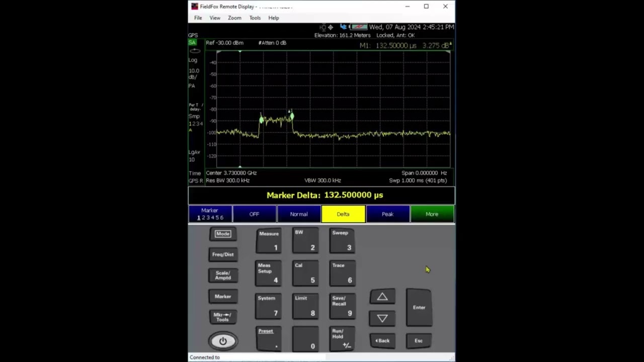Click the VBW 300.0 kHz readout
Image resolution: width=644 pixels, height=362 pixels.
click(x=323, y=180)
